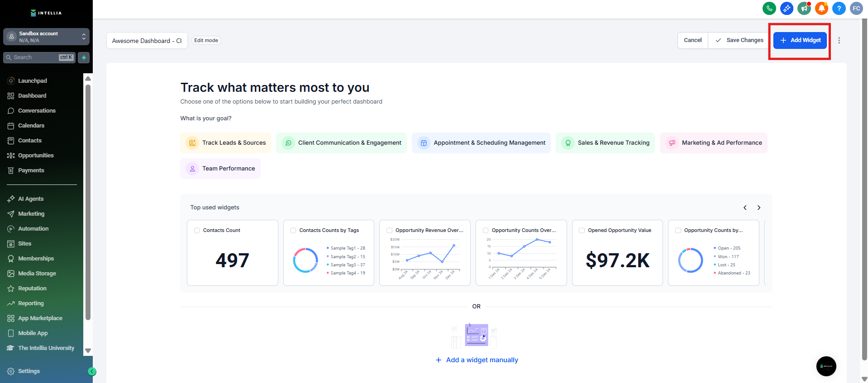Open the orange notifications bell
The width and height of the screenshot is (868, 383).
click(x=821, y=8)
